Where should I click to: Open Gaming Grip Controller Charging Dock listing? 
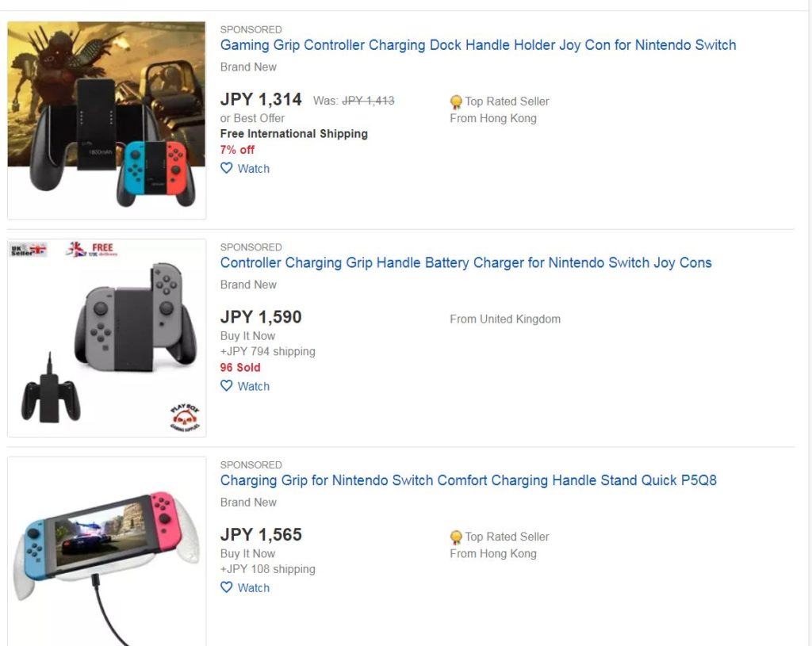point(477,45)
